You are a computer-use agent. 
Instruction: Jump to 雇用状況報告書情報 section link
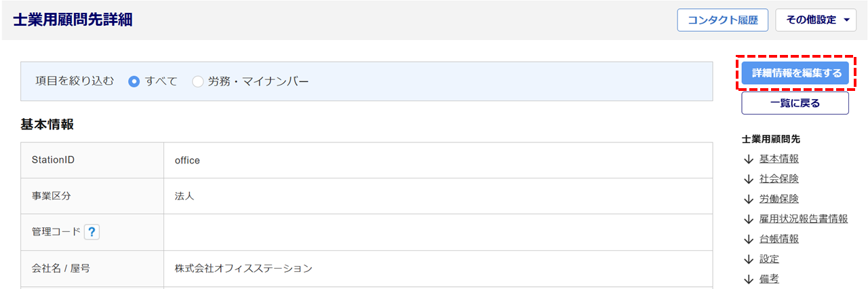(x=804, y=219)
